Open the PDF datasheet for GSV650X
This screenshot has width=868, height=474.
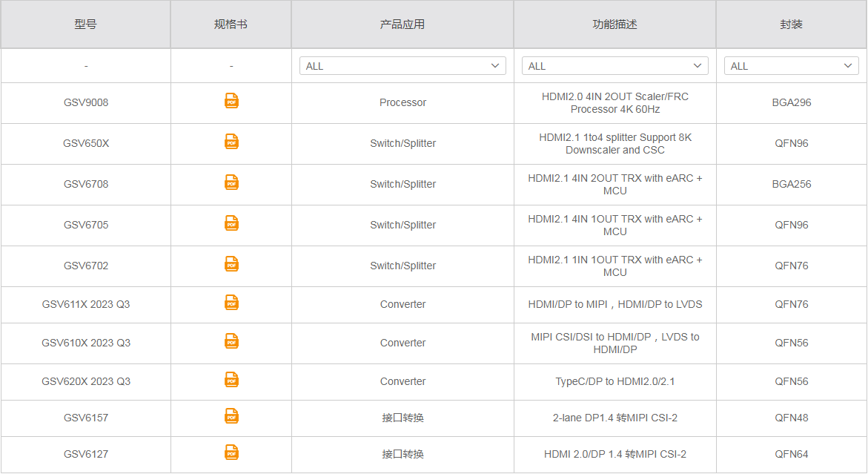(x=231, y=142)
